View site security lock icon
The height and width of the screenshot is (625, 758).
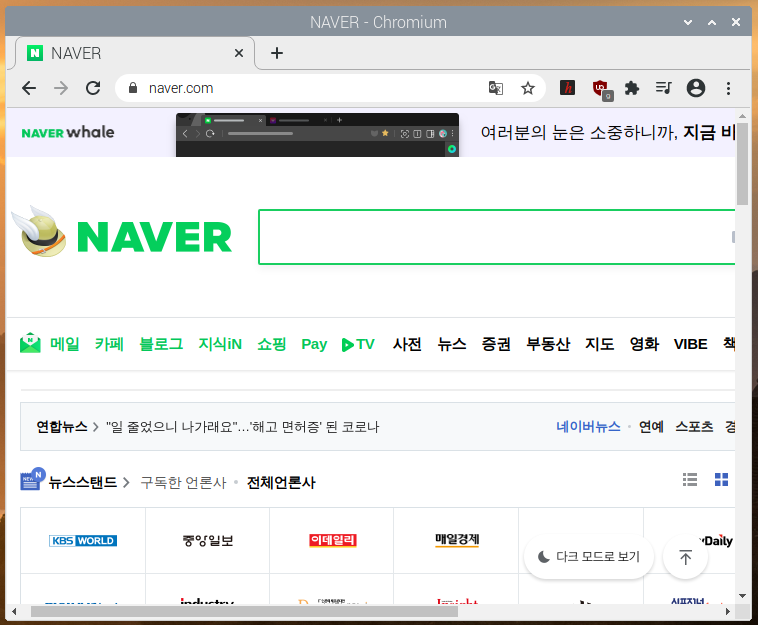(132, 88)
